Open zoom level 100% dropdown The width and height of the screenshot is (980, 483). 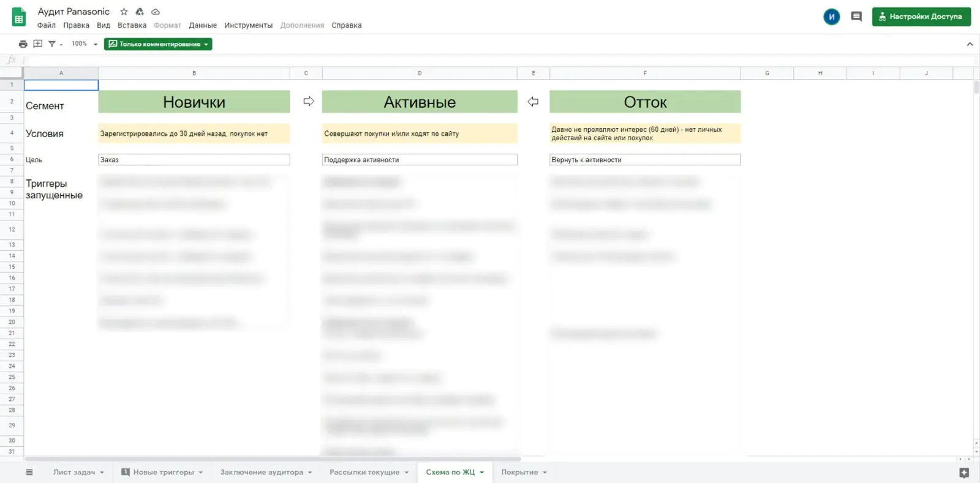coord(85,44)
